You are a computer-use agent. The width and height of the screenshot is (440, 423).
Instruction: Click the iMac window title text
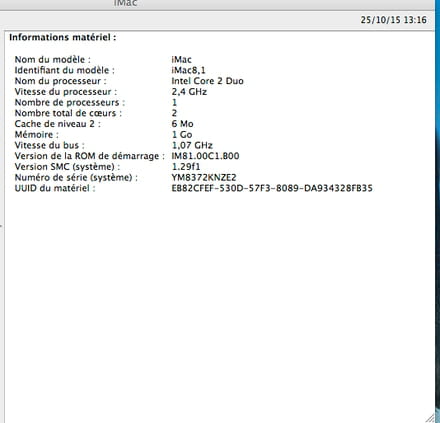[125, 3]
